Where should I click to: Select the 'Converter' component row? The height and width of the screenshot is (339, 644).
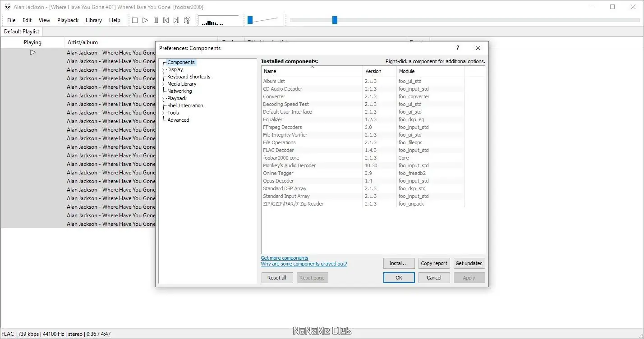click(x=363, y=96)
